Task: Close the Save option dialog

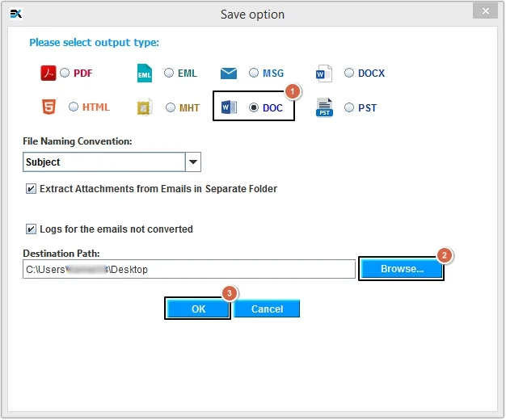Action: (485, 11)
